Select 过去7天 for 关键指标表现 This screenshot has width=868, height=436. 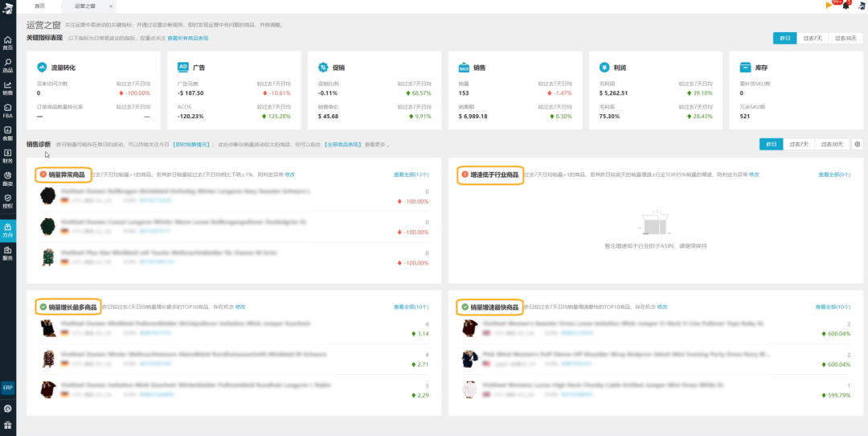(813, 39)
